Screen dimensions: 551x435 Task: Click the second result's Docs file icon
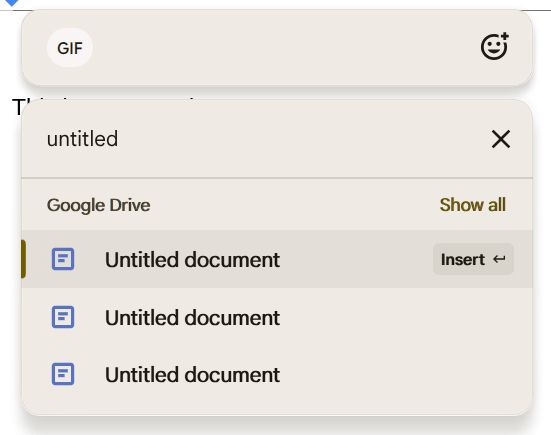pos(63,317)
